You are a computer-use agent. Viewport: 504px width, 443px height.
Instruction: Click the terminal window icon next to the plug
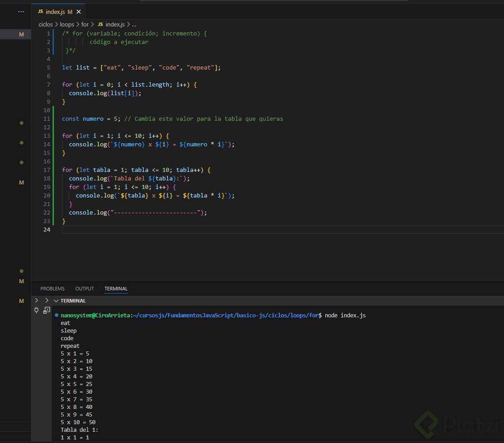pos(46,310)
